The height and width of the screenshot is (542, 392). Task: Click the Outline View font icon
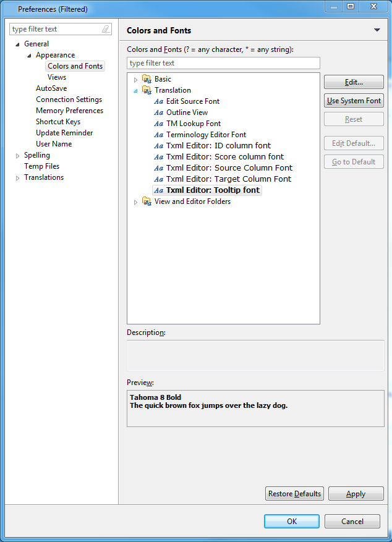pyautogui.click(x=159, y=112)
